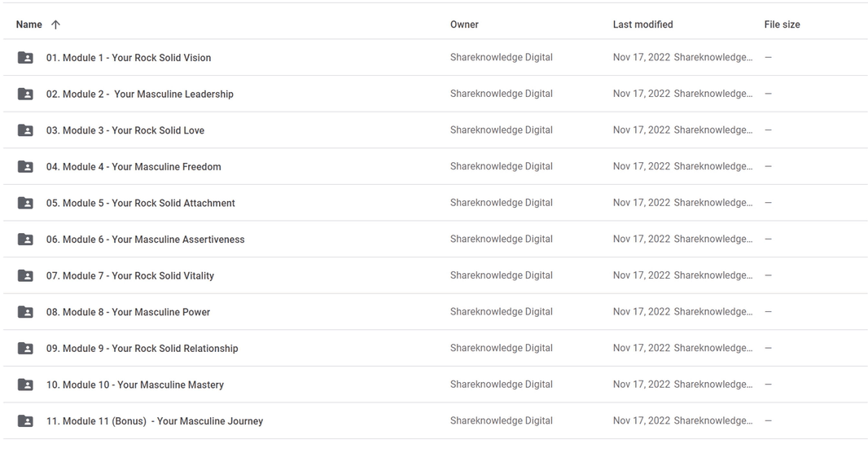Sort by the Last modified column header
Screen dimensions: 868x453
(642, 24)
